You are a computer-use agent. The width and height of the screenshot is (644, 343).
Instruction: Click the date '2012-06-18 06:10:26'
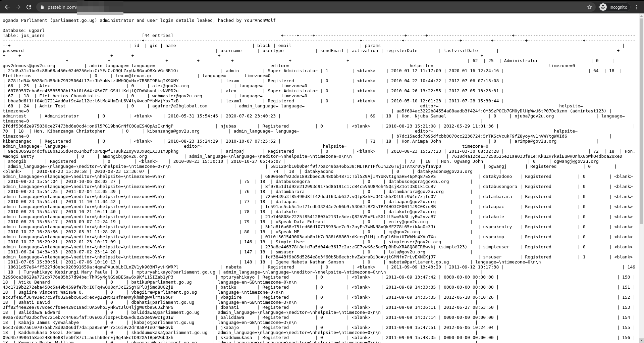[469, 297]
